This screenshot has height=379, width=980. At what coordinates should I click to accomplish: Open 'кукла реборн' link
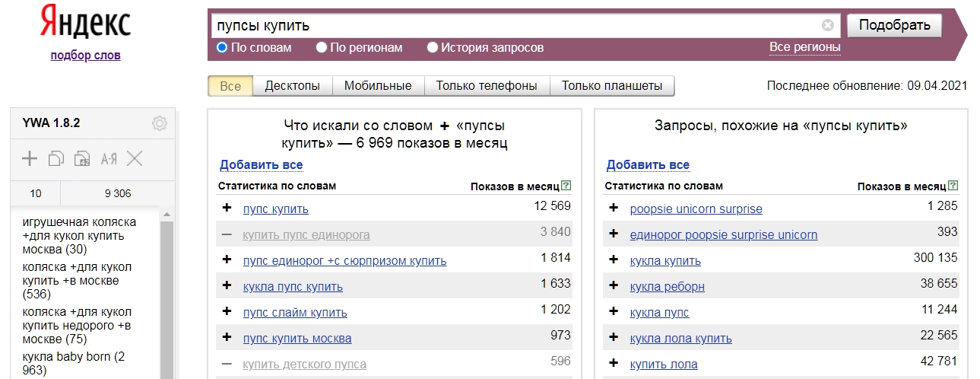coord(668,286)
